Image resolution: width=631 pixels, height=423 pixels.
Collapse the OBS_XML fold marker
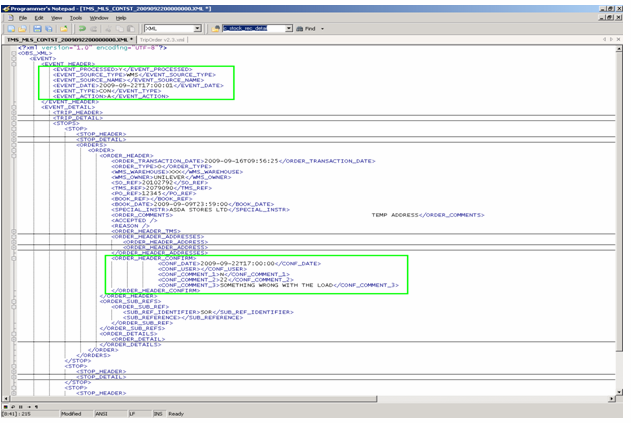pyautogui.click(x=14, y=53)
